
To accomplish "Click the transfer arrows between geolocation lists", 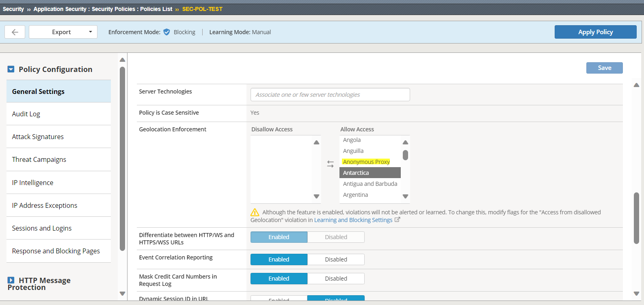I will point(330,164).
